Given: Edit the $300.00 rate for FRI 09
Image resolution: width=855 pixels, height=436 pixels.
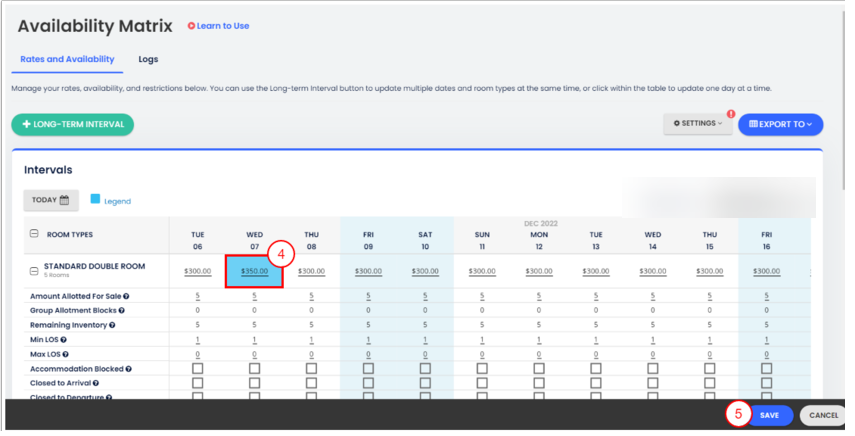Looking at the screenshot, I should [x=368, y=271].
